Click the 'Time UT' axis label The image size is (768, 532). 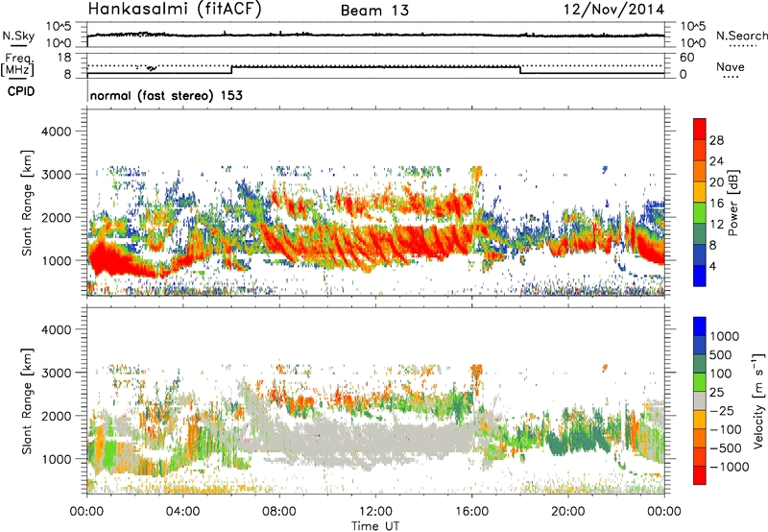coord(375,526)
